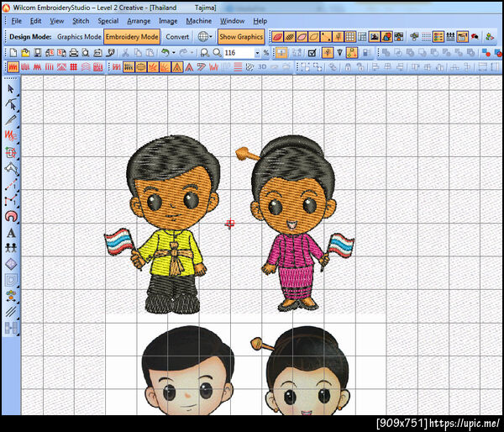This screenshot has height=432, width=504.
Task: Undo the last action
Action: pos(165,53)
